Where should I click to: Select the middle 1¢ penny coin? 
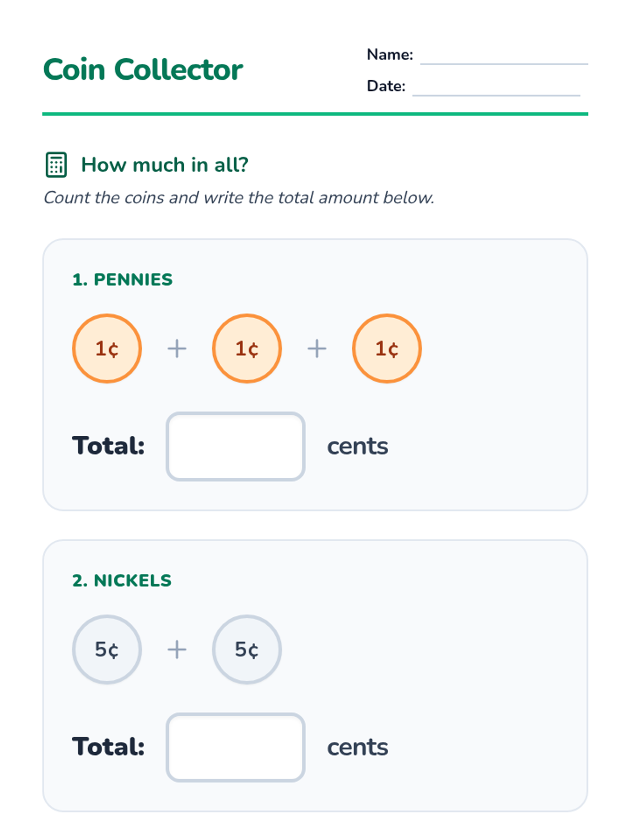tap(247, 349)
